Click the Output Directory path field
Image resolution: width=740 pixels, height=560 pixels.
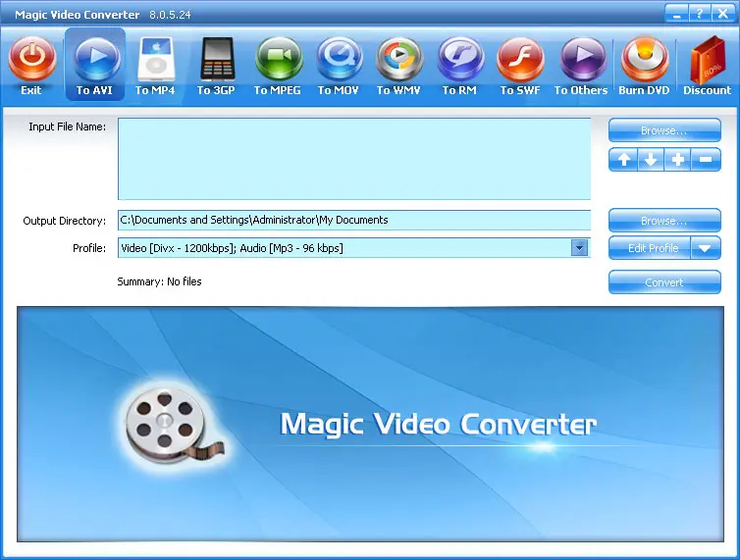coord(354,221)
